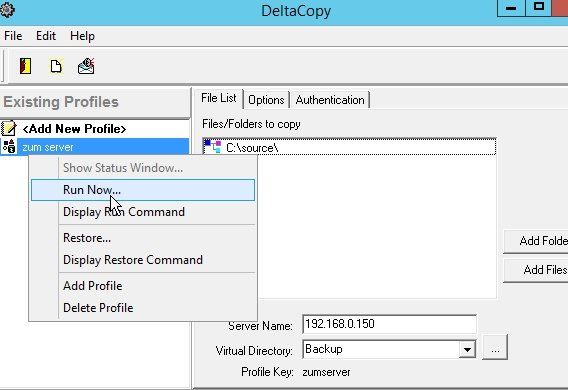
Task: Minimize the DeltaCopy window
Action: click(x=511, y=8)
